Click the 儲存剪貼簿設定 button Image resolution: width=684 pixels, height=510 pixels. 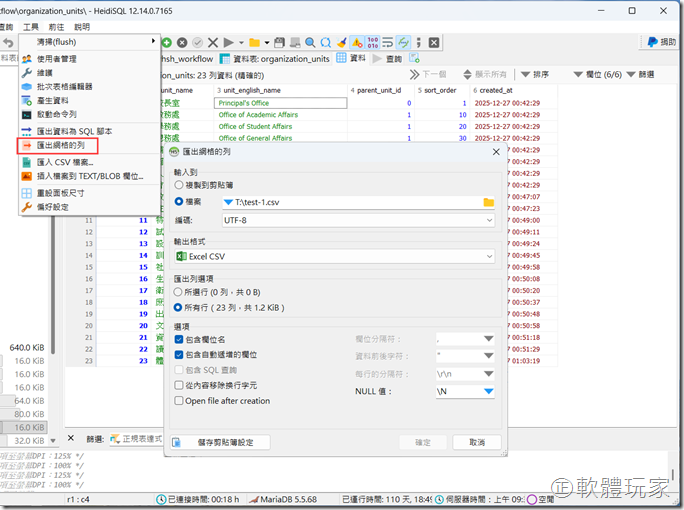click(x=219, y=442)
